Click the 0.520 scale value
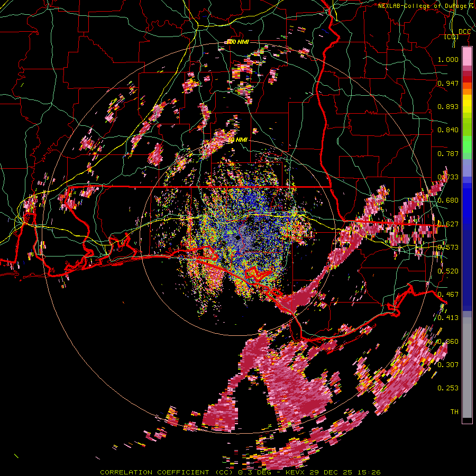Screen dimensions: 476x476 (448, 271)
